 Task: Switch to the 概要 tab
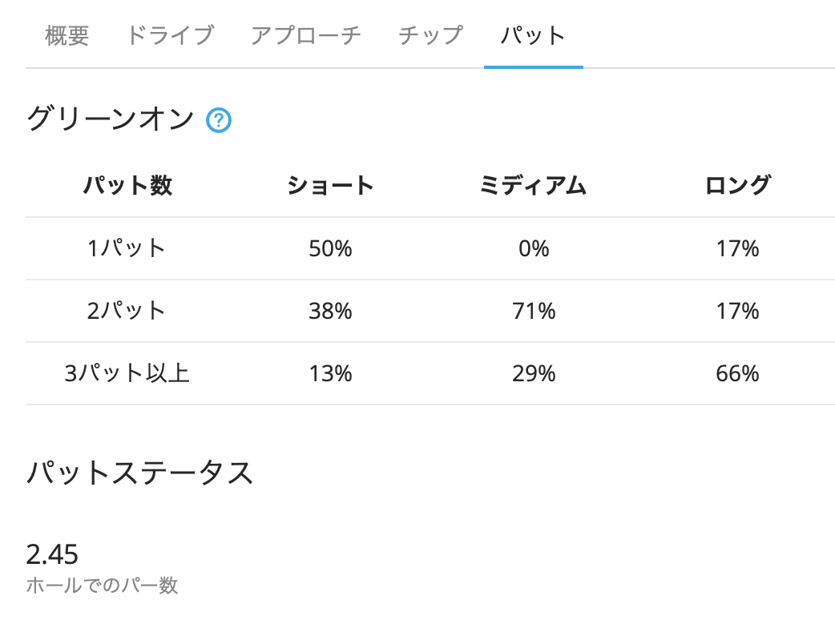[x=67, y=36]
